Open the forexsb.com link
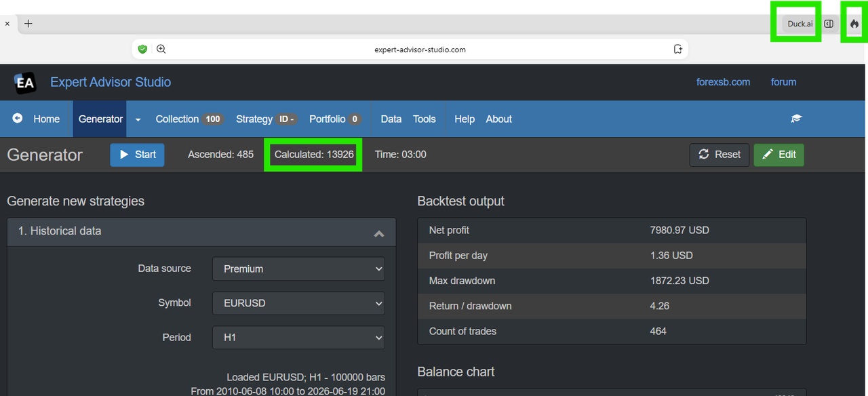The height and width of the screenshot is (396, 868). click(724, 82)
